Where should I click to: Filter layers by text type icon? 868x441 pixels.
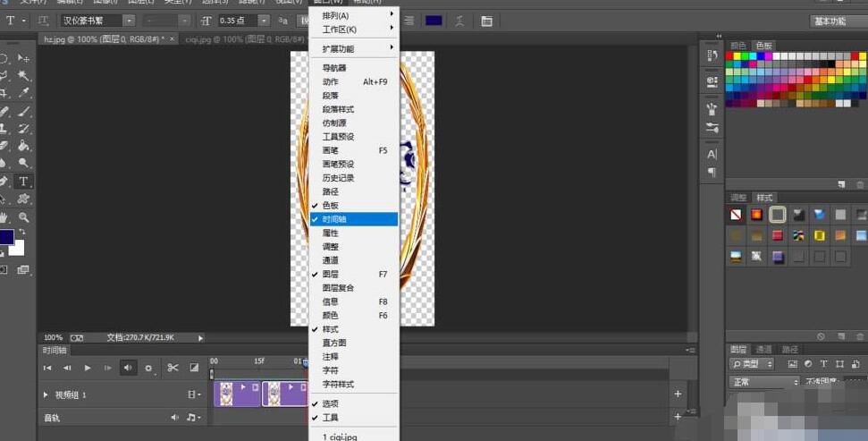click(823, 364)
